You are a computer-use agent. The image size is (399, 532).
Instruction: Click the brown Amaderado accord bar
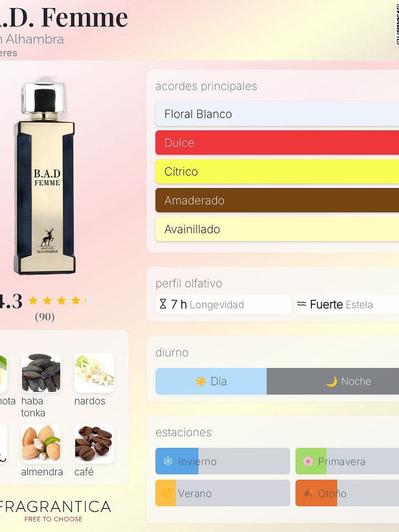pyautogui.click(x=277, y=201)
